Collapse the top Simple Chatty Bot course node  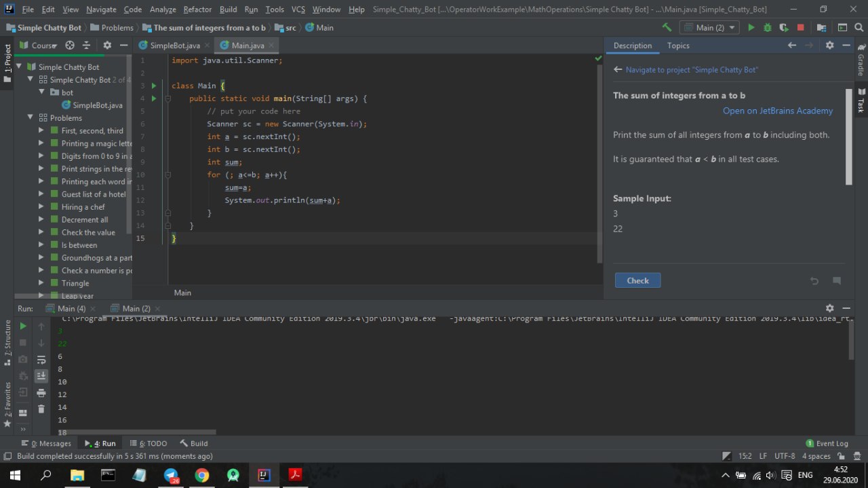tap(20, 67)
